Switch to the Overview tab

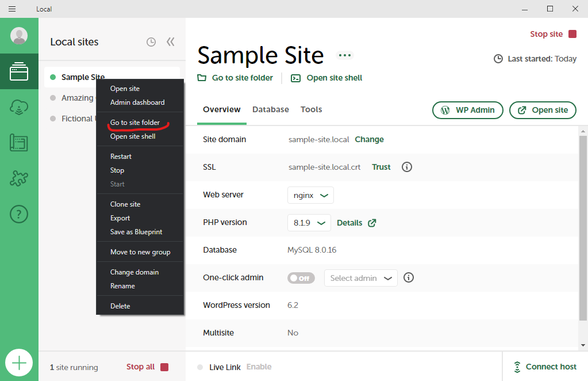222,109
